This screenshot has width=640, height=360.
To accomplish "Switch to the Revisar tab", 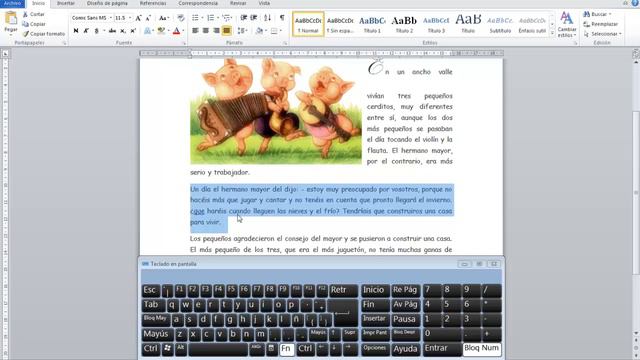I will click(238, 3).
